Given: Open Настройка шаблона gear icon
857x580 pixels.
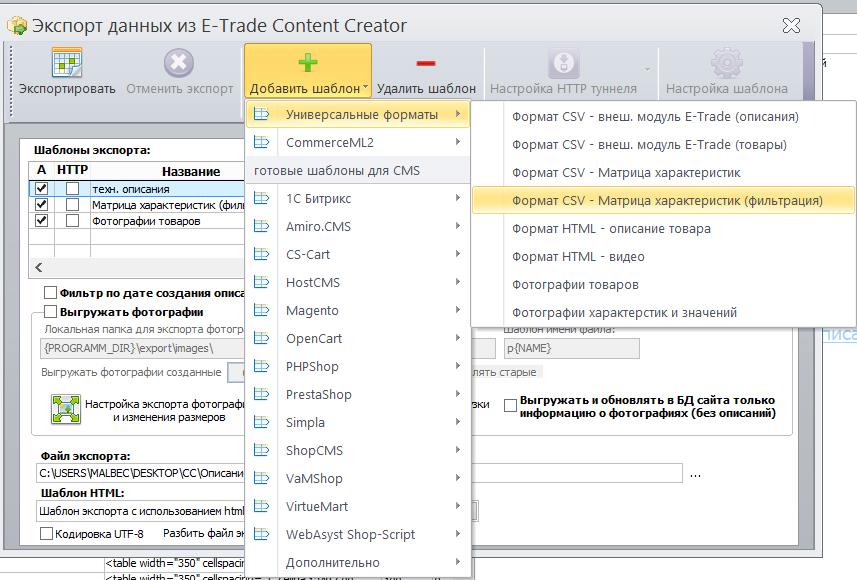Looking at the screenshot, I should [726, 62].
